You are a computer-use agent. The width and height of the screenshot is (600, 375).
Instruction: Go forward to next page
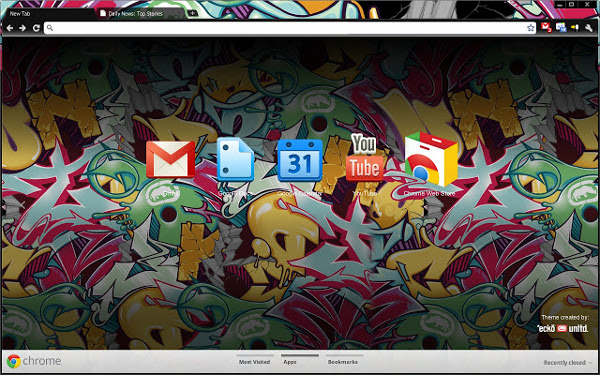(x=23, y=28)
